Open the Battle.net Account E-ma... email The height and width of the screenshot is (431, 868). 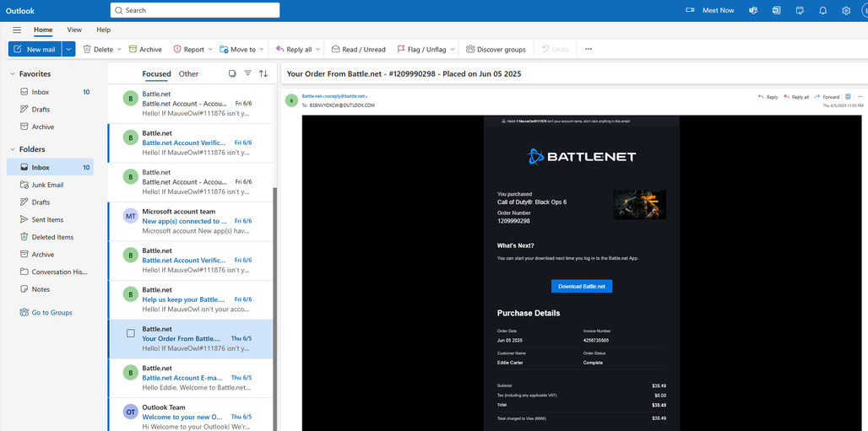tap(191, 378)
